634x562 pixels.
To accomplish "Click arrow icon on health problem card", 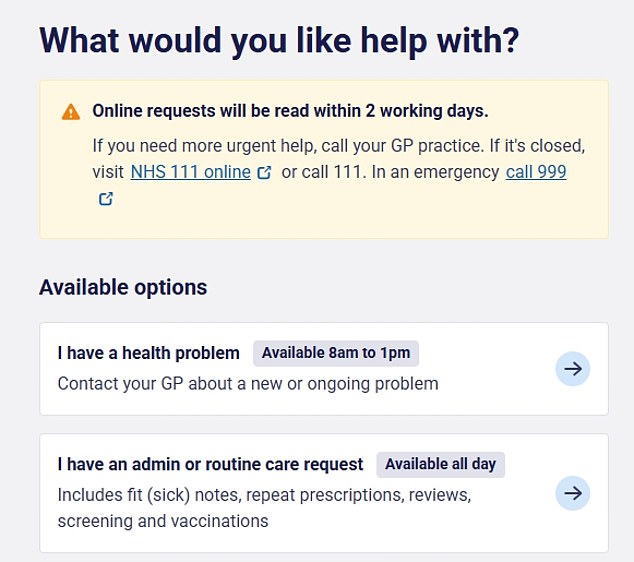I will point(572,369).
